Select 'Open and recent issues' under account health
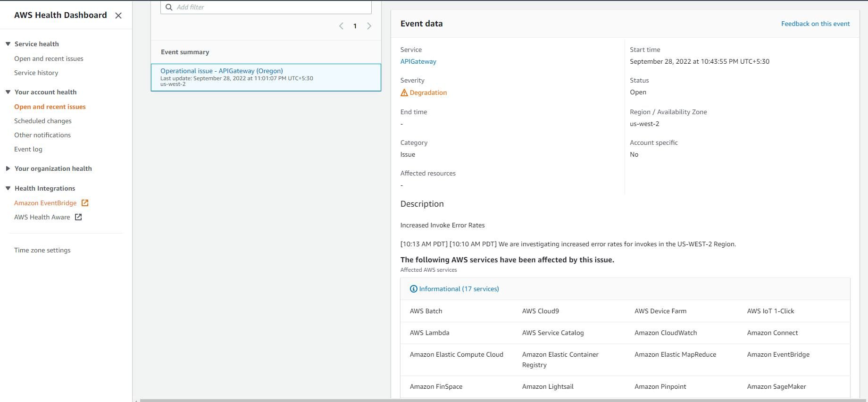This screenshot has height=402, width=868. click(50, 107)
